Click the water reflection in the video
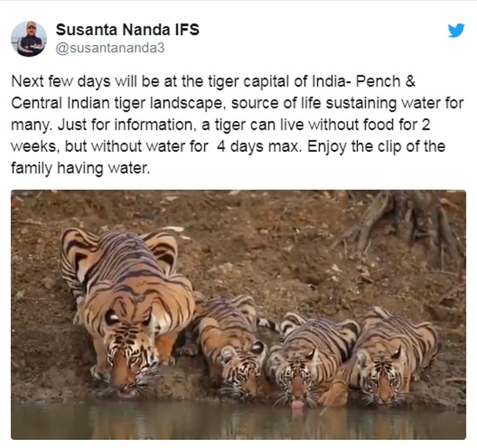The height and width of the screenshot is (448, 477). click(x=238, y=422)
